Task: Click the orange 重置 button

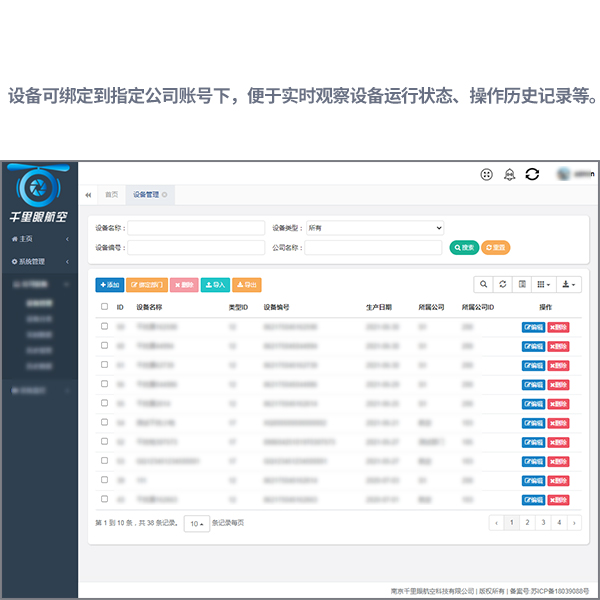Action: [x=496, y=248]
